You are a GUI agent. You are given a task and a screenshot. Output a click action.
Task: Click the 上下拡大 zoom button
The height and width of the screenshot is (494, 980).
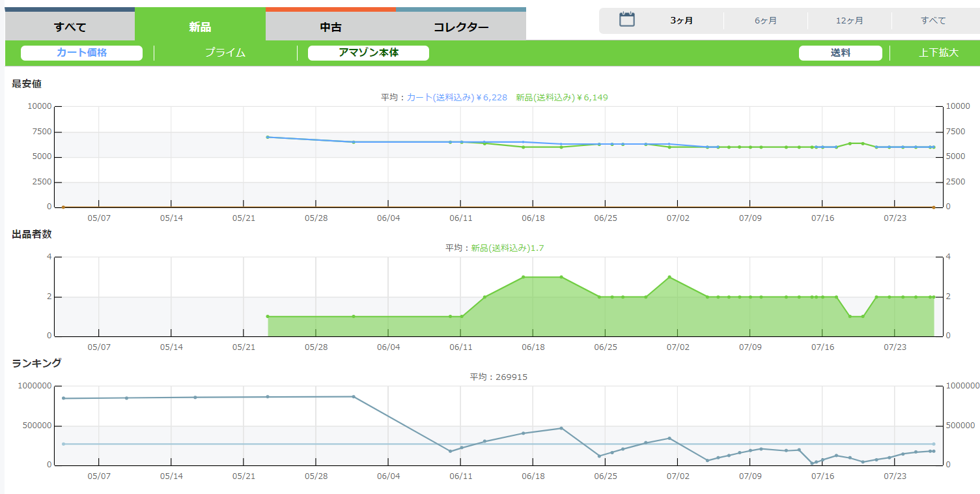pyautogui.click(x=938, y=53)
